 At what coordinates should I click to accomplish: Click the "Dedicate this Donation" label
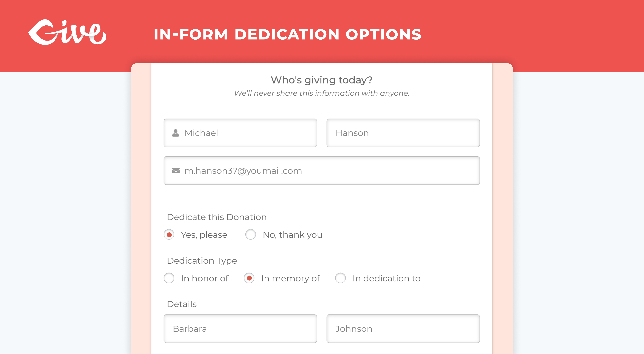tap(217, 217)
